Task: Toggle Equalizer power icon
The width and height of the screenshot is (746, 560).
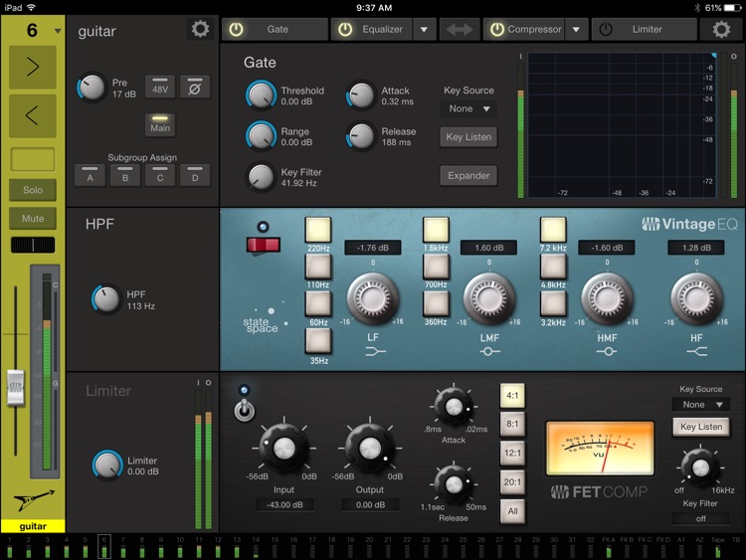Action: pyautogui.click(x=345, y=30)
